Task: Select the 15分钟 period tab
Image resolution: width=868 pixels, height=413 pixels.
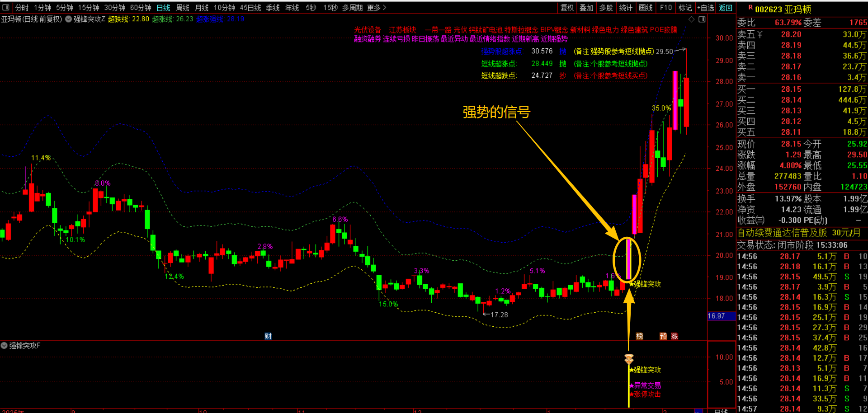Action: pos(89,8)
